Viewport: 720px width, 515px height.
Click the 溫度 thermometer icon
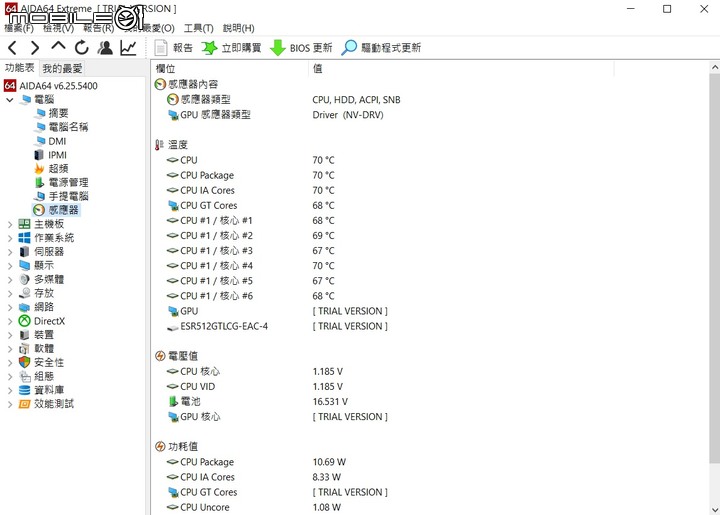point(159,145)
